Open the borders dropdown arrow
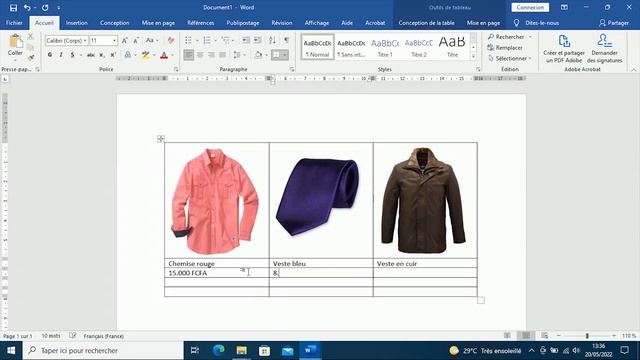Viewport: 640px width, 360px height. (x=285, y=55)
